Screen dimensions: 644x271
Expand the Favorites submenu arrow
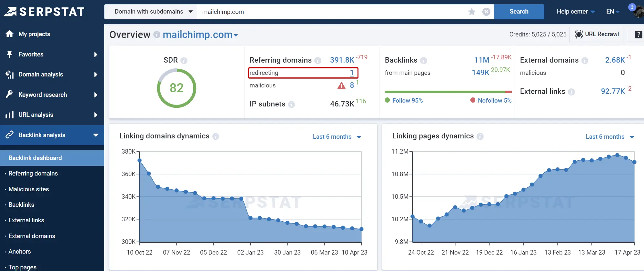(x=96, y=55)
